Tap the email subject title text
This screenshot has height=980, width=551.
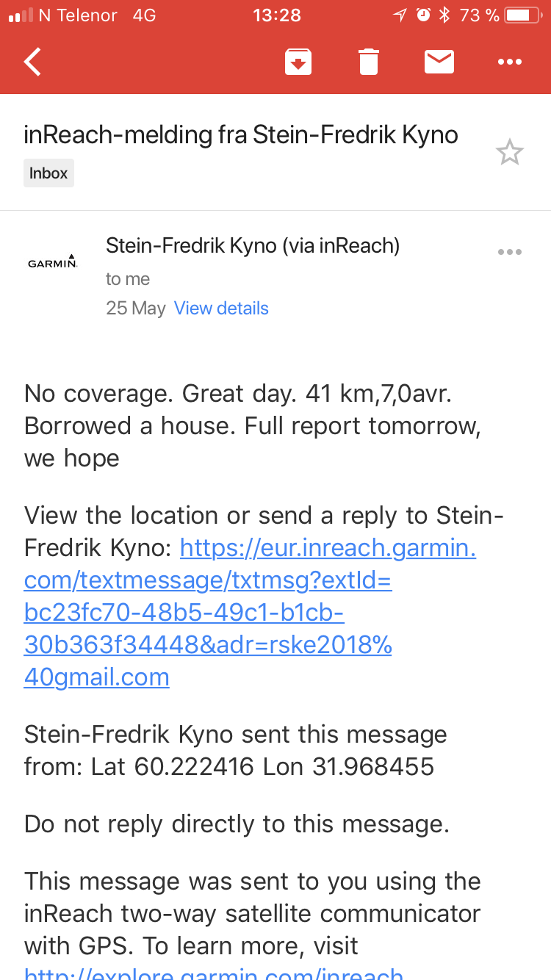(241, 135)
